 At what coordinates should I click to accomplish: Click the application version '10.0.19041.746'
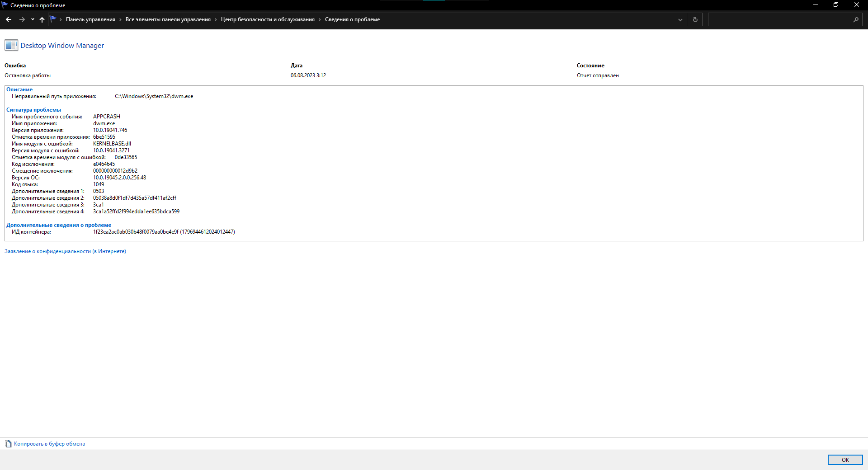[110, 130]
